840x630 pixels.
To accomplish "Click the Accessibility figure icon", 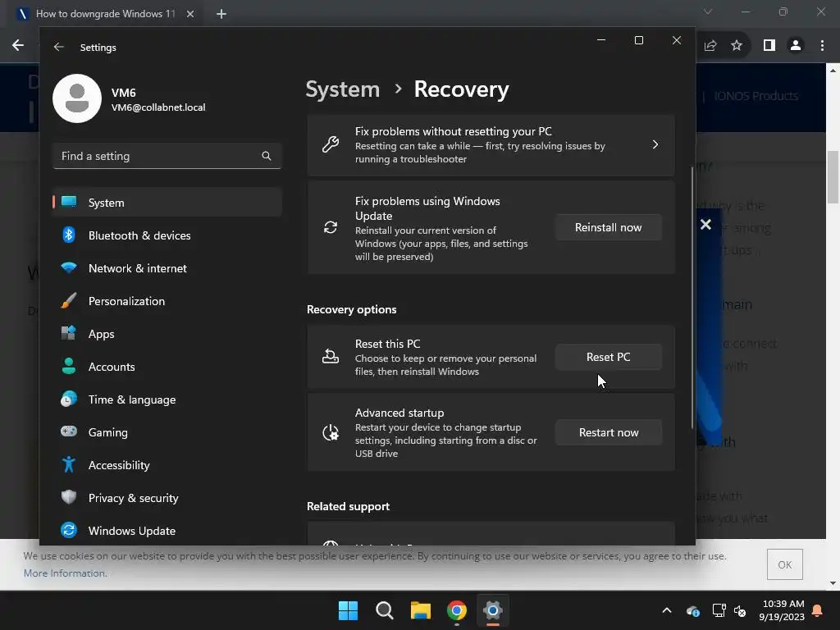I will pyautogui.click(x=69, y=464).
